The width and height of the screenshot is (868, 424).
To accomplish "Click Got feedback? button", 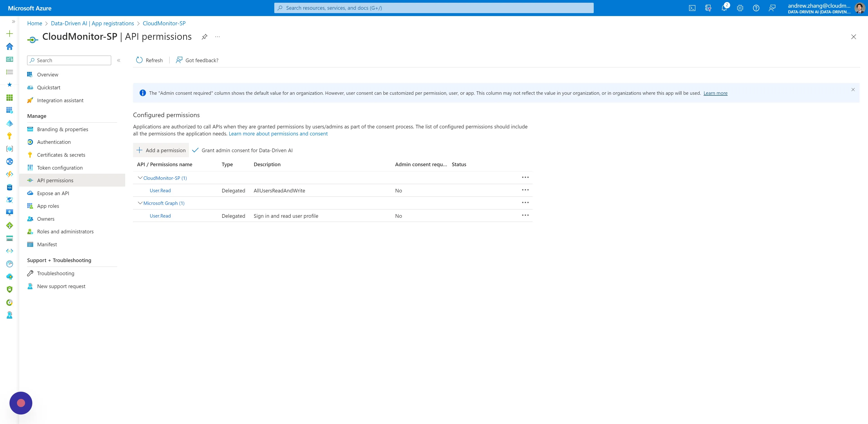I will (x=197, y=60).
